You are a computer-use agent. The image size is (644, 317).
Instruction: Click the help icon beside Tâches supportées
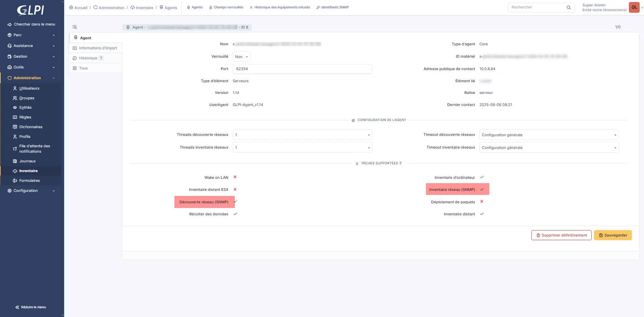coord(400,163)
